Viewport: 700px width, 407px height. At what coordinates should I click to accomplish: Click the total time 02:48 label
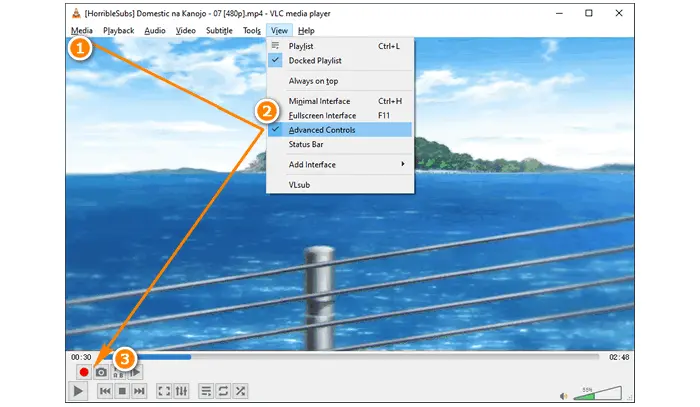[x=619, y=357]
